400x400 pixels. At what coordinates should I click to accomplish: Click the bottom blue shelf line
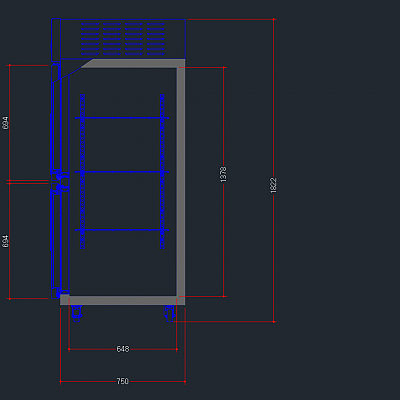[x=122, y=230]
